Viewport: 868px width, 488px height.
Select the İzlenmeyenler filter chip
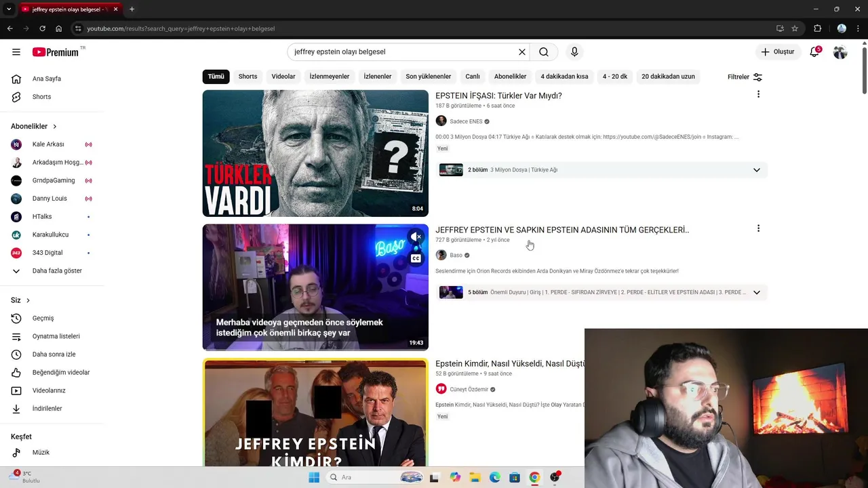(330, 77)
